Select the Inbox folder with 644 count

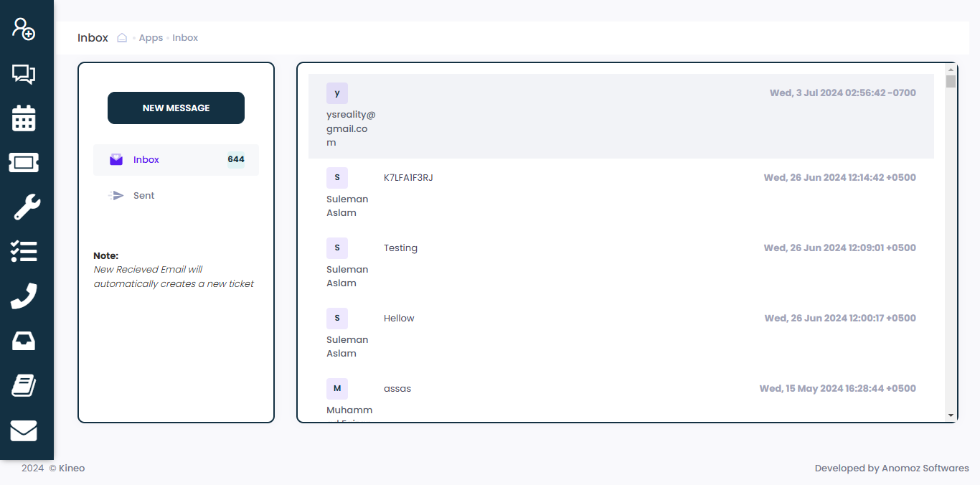pyautogui.click(x=176, y=160)
